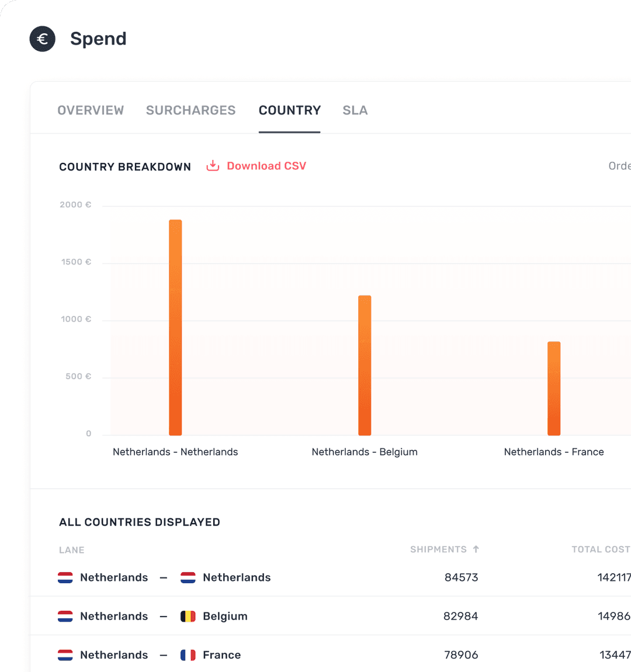
Task: Click the Netherlands - Netherlands chart bar
Action: click(175, 327)
